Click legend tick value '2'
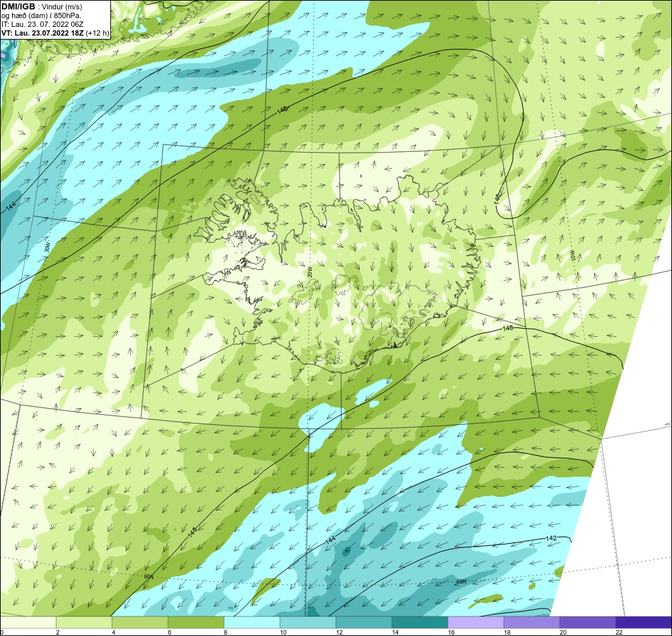 pyautogui.click(x=57, y=632)
